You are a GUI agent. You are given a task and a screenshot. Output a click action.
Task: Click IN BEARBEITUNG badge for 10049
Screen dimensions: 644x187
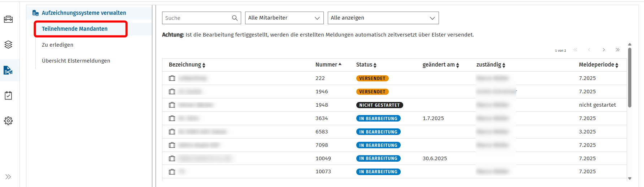coord(378,158)
